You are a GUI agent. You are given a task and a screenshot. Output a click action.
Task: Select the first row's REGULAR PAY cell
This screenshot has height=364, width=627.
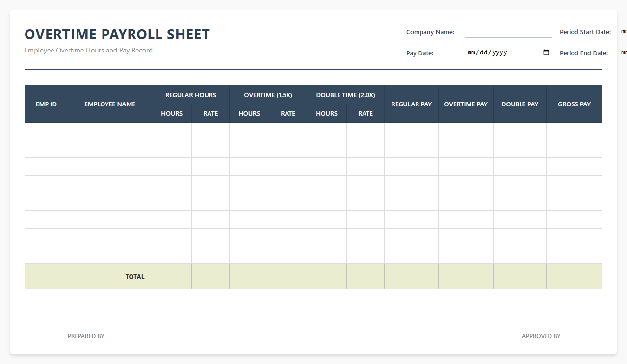pos(412,131)
